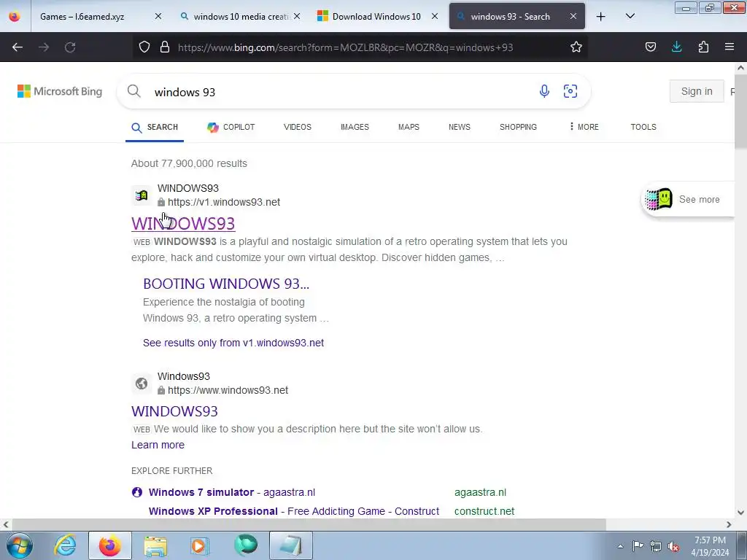Viewport: 747px width, 560px height.
Task: Click the horizontal scroll right arrow
Action: point(729,525)
